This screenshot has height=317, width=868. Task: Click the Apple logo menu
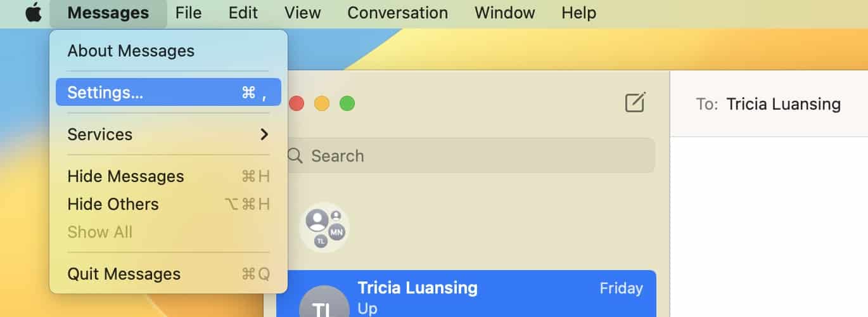tap(33, 13)
